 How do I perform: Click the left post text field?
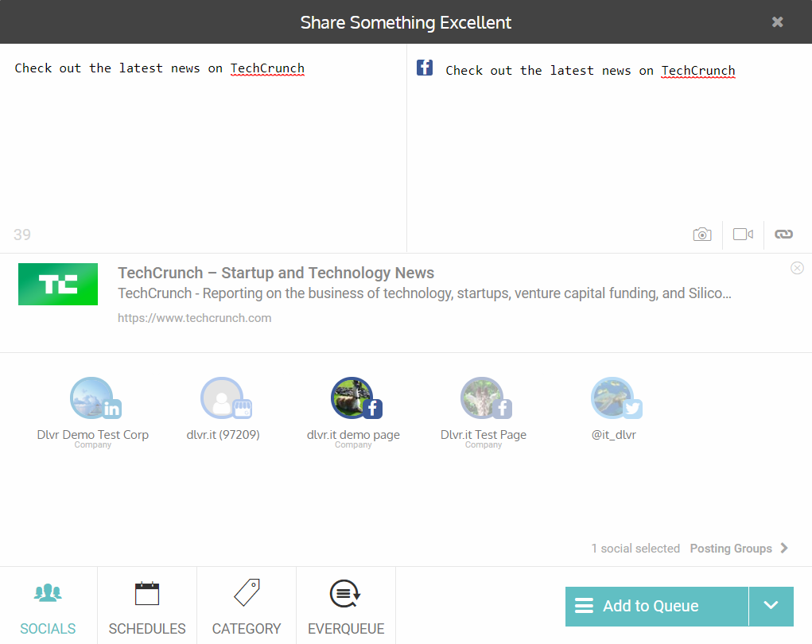[x=203, y=143]
